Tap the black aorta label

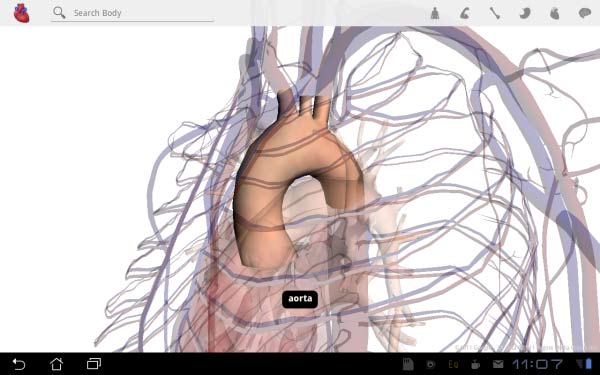pos(300,299)
